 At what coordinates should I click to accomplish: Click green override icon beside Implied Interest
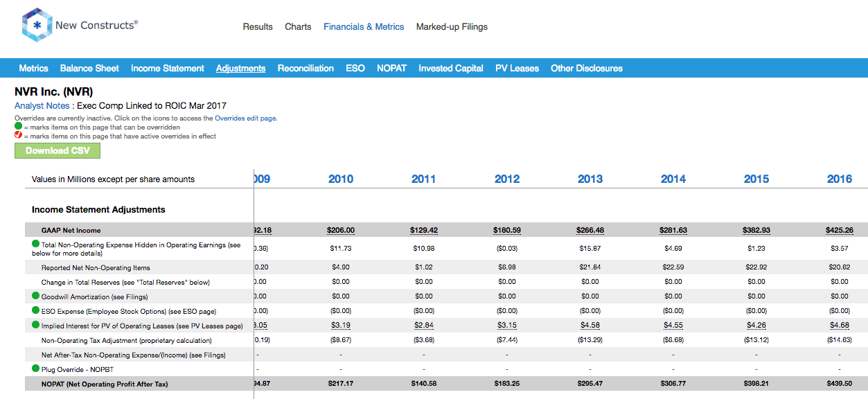(36, 325)
